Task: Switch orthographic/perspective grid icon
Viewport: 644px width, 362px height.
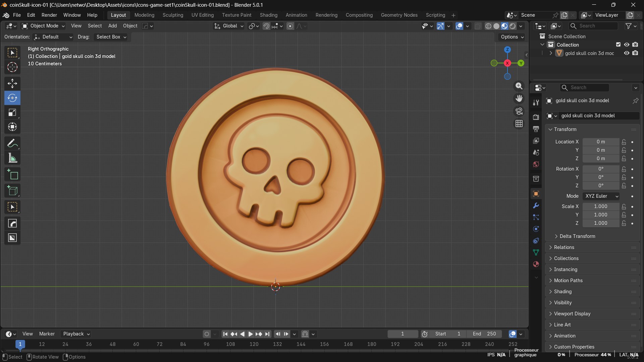Action: click(x=519, y=124)
